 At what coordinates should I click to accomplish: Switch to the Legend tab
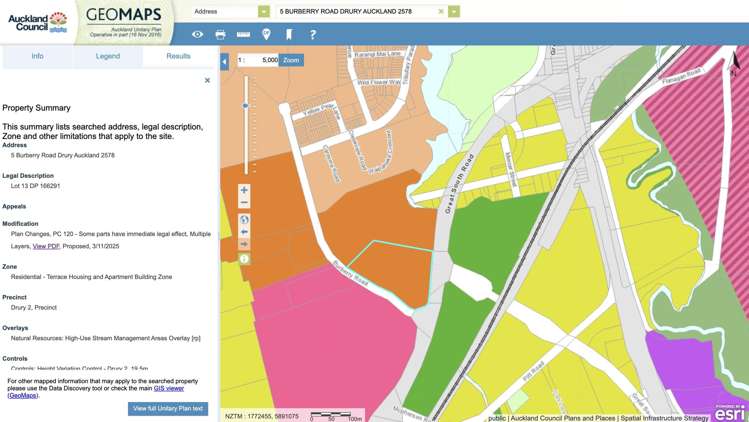(x=108, y=56)
